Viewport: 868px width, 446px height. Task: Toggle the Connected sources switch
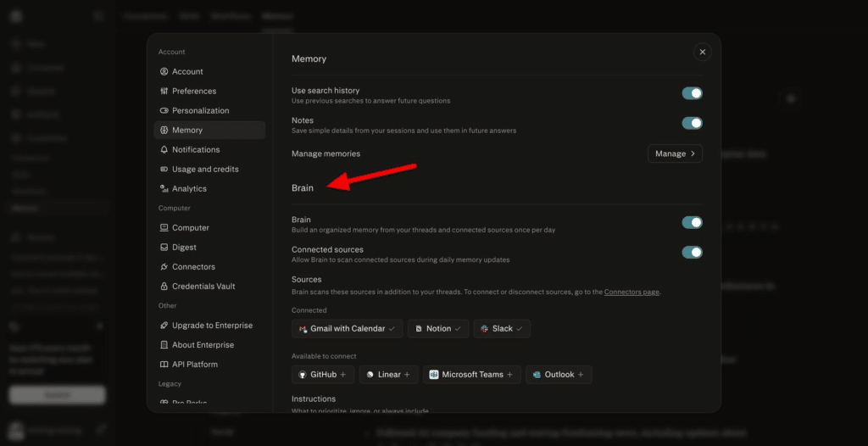(x=692, y=252)
